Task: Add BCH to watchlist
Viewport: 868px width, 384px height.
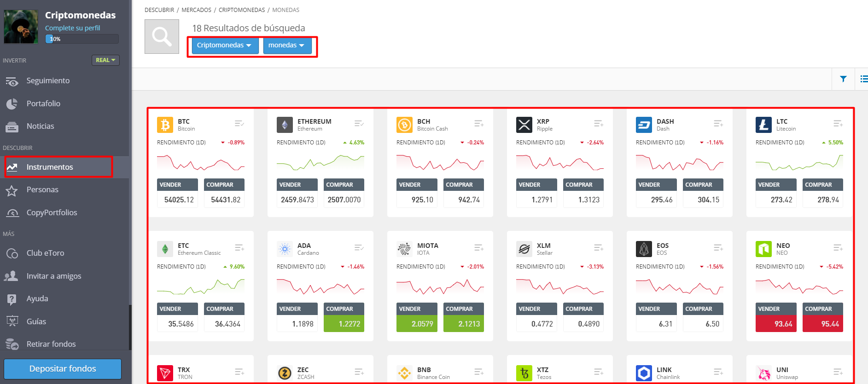Action: (479, 123)
